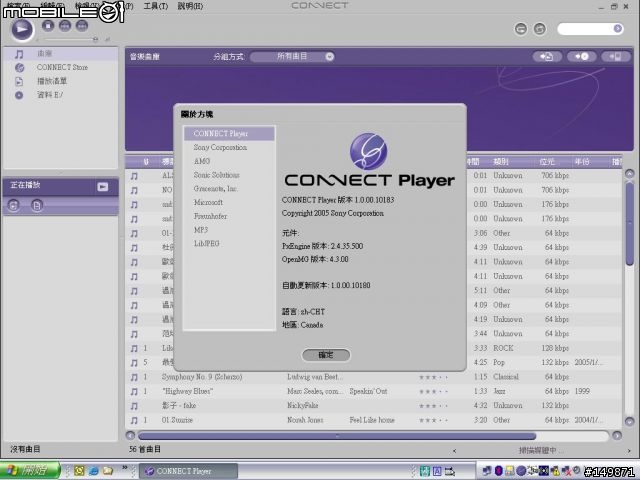The width and height of the screenshot is (640, 480).
Task: Click the vertical scrollbar thumb
Action: (630, 223)
